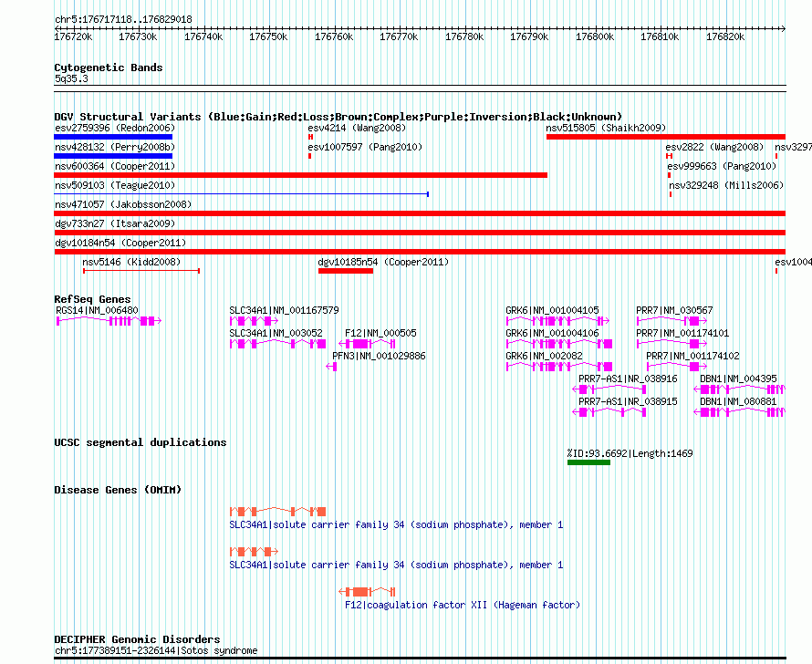Click the Sotos syndrome DECIPHER black bar

pyautogui.click(x=420, y=659)
